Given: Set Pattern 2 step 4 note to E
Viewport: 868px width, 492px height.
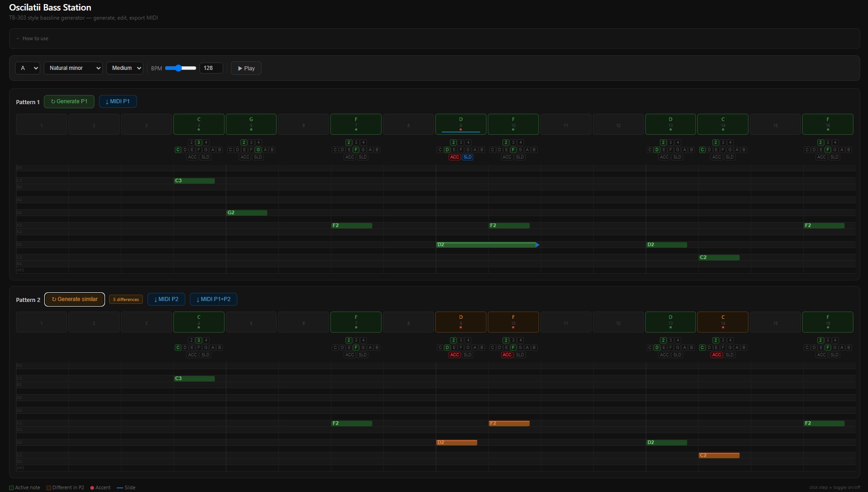Looking at the screenshot, I should point(192,348).
